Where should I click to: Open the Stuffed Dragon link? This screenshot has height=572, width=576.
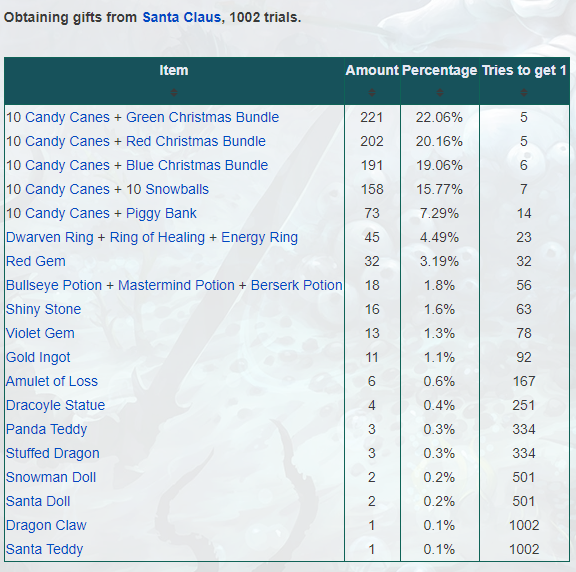pyautogui.click(x=53, y=453)
